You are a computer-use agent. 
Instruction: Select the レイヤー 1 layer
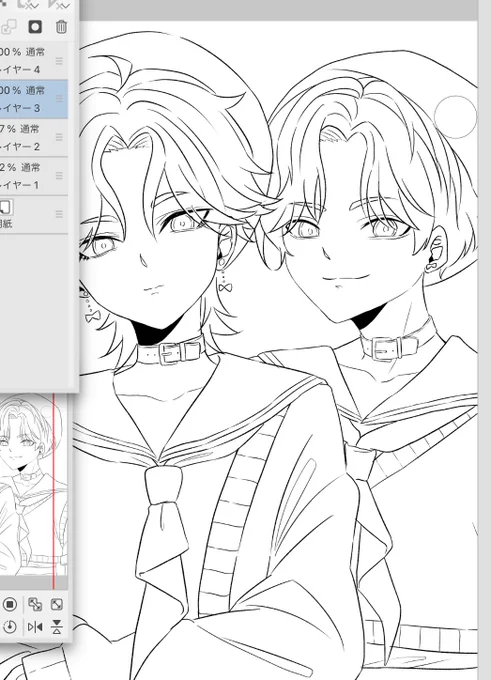34,176
